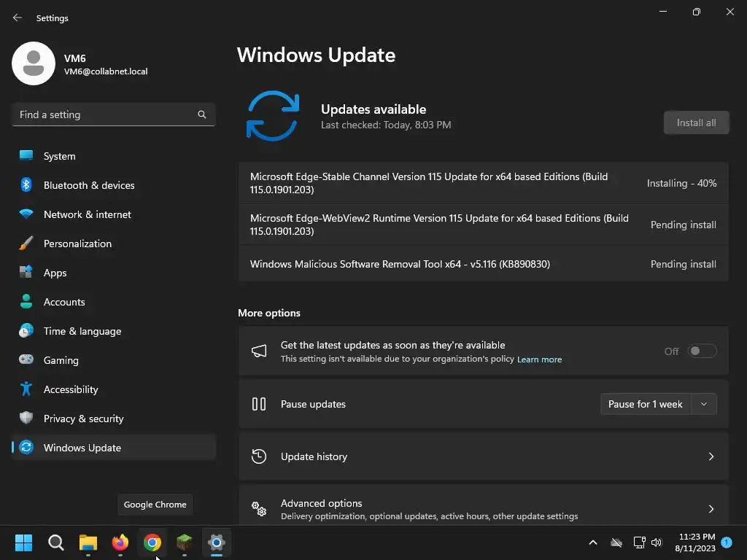747x560 pixels.
Task: Open Personalization category
Action: pyautogui.click(x=113, y=244)
